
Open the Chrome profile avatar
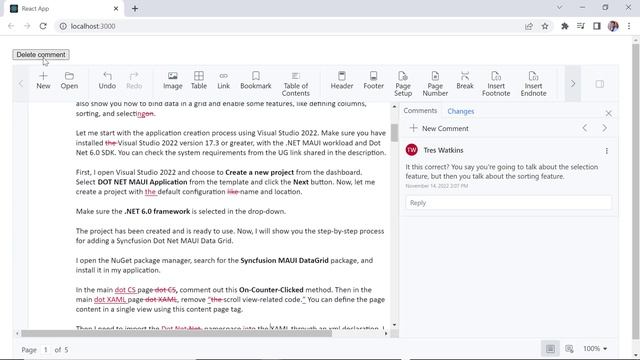tap(613, 26)
